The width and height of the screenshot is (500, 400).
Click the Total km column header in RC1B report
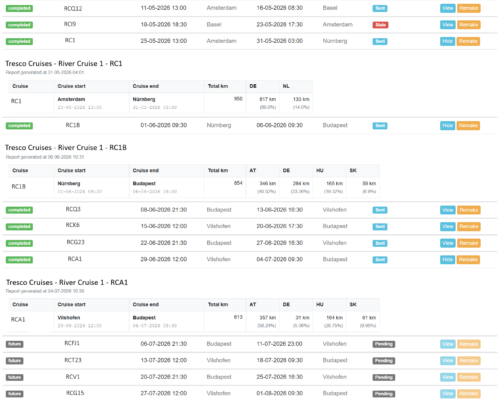[218, 171]
